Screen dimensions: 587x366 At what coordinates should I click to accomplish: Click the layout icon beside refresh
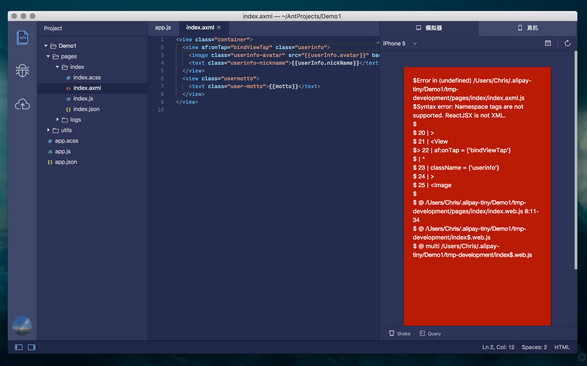point(548,43)
